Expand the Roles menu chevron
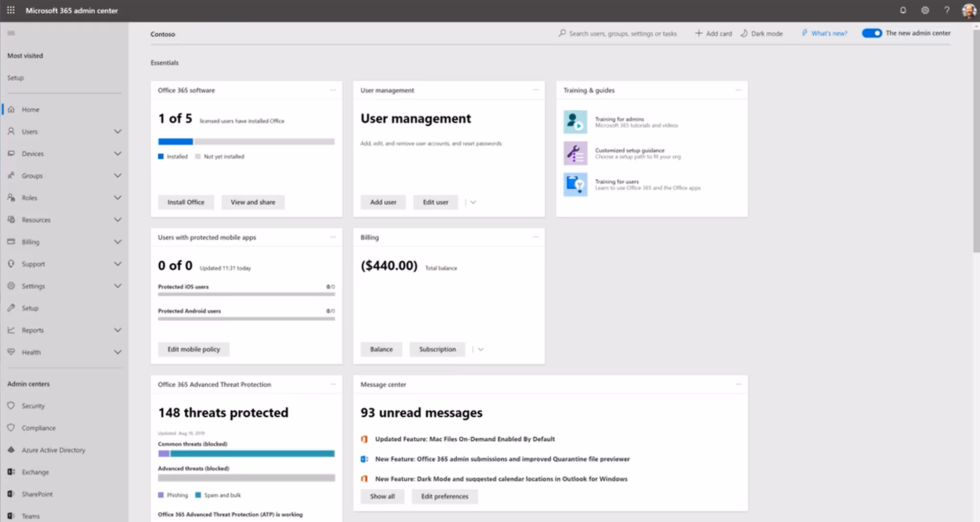Viewport: 980px width, 522px height. click(x=118, y=198)
